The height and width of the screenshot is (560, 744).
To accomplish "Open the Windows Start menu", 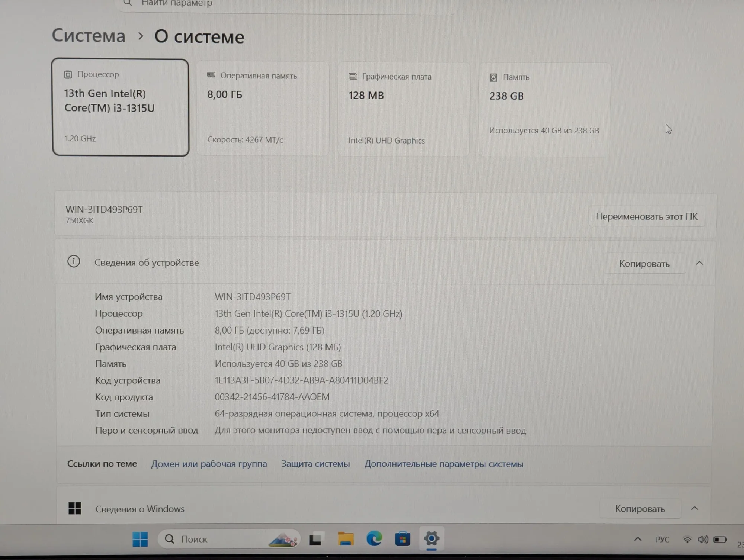I will point(140,539).
